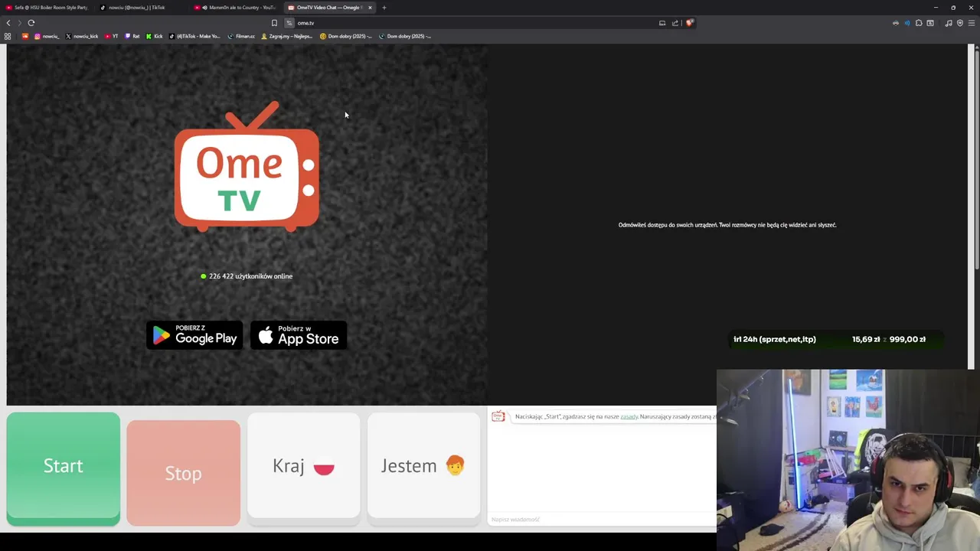980x551 pixels.
Task: Switch to 'Mamm0n ale to Country' YouTube tab
Action: (x=234, y=8)
